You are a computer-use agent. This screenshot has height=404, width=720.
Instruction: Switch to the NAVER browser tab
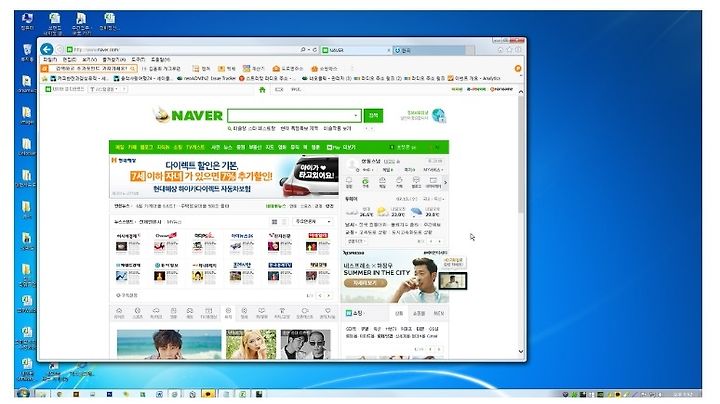(354, 50)
